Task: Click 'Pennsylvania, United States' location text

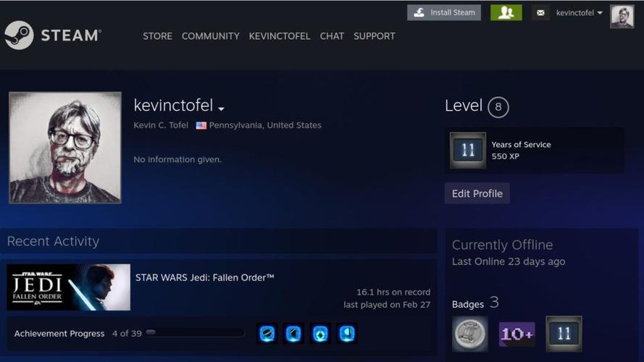Action: pos(265,125)
